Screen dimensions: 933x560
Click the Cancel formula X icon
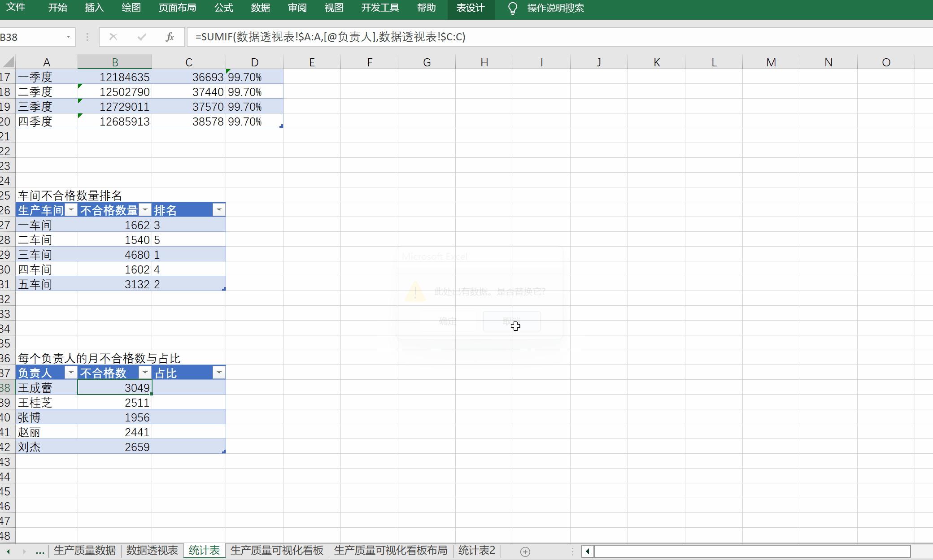pos(113,37)
